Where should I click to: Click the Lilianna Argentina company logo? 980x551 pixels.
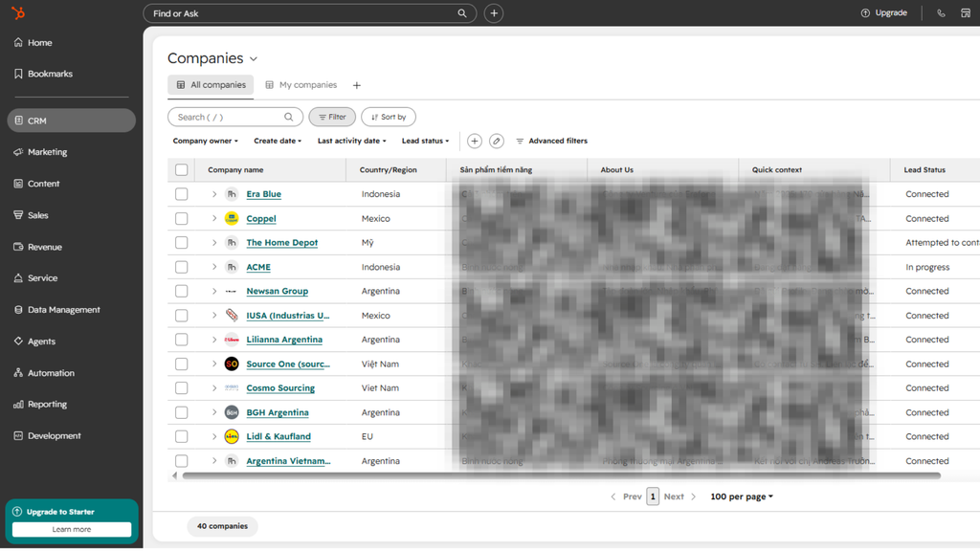[x=232, y=340]
